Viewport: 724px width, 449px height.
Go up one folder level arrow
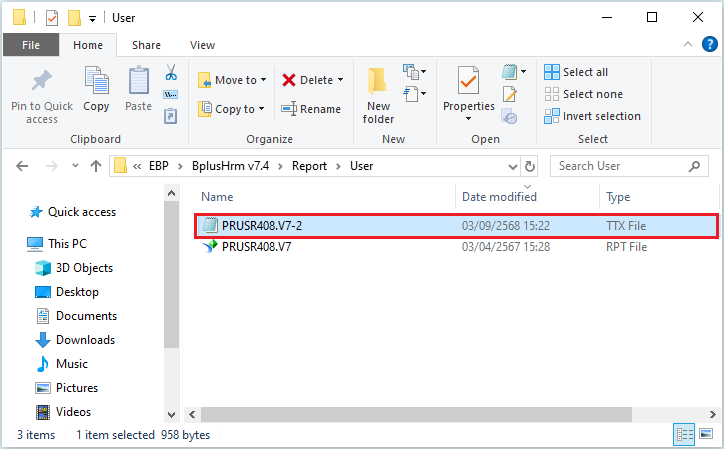pyautogui.click(x=95, y=166)
